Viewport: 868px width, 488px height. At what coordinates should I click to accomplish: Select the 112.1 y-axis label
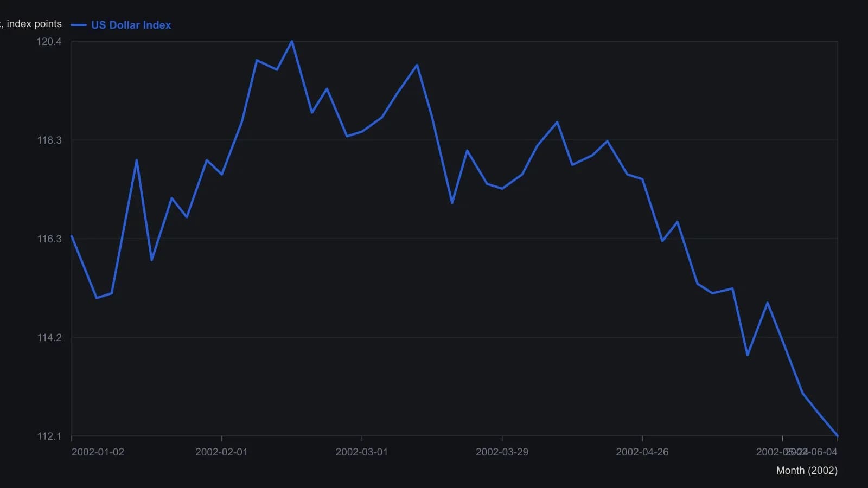[49, 436]
